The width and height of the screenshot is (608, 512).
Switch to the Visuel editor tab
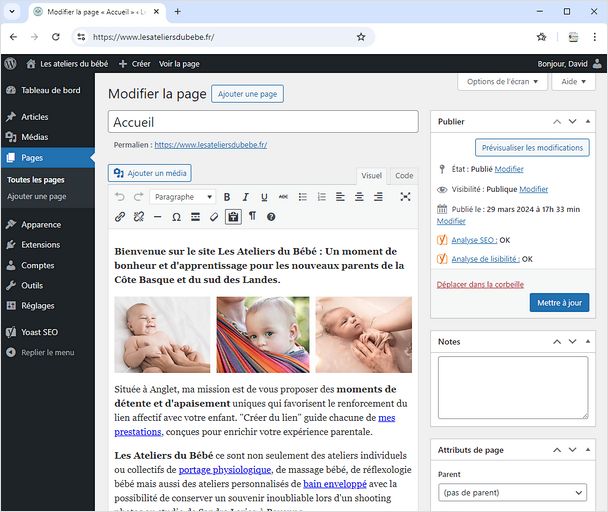point(371,176)
